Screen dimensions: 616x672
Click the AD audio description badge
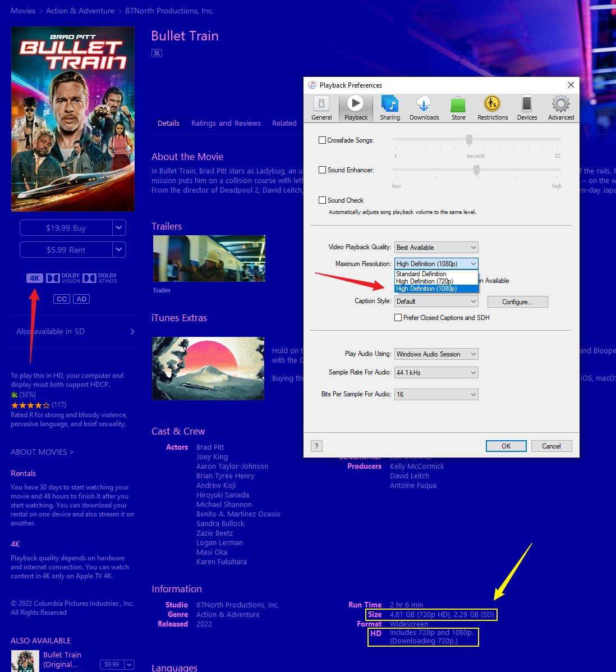click(81, 299)
